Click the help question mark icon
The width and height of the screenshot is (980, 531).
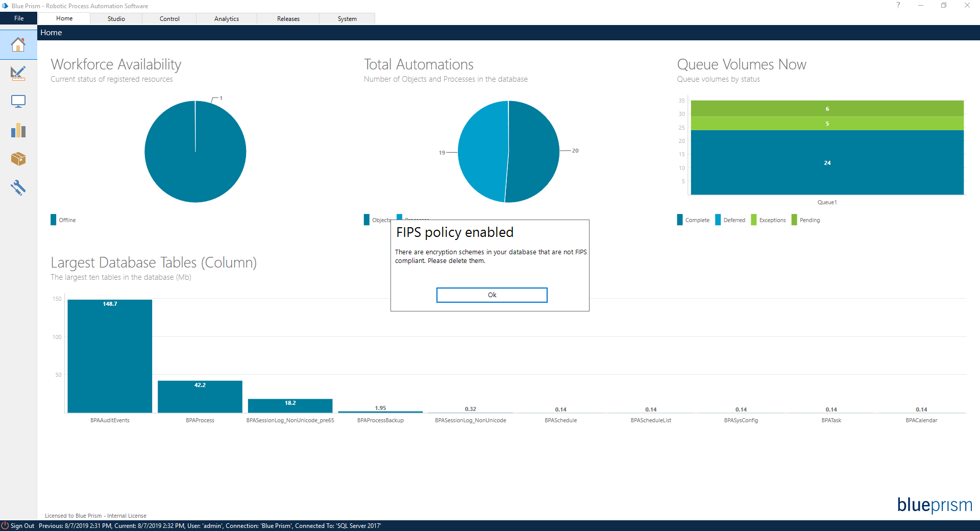[x=898, y=6]
